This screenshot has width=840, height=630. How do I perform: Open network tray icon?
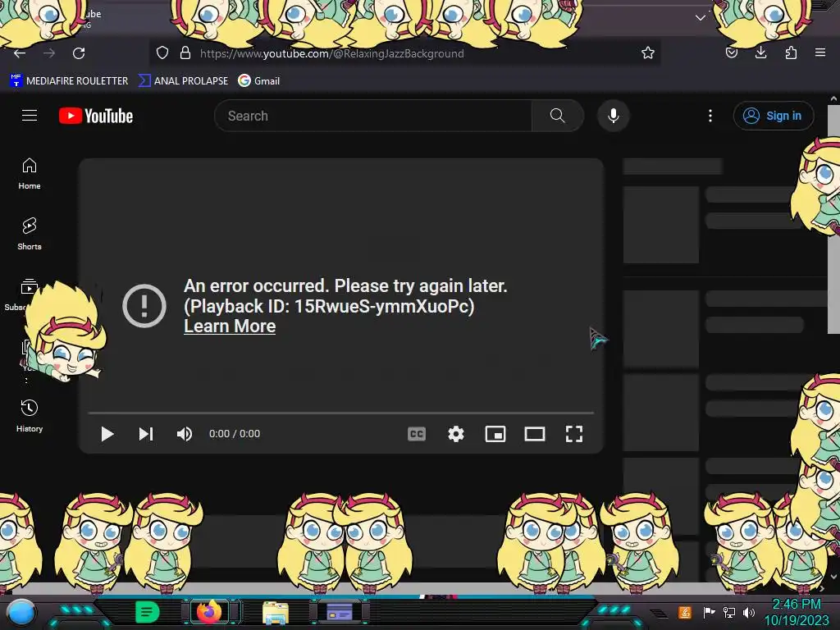(729, 612)
